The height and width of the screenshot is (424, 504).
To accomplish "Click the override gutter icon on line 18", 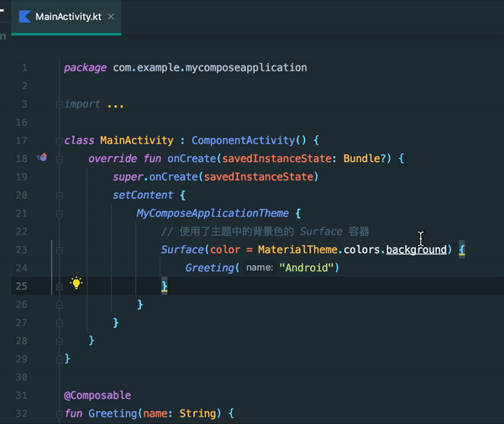I will click(x=42, y=157).
